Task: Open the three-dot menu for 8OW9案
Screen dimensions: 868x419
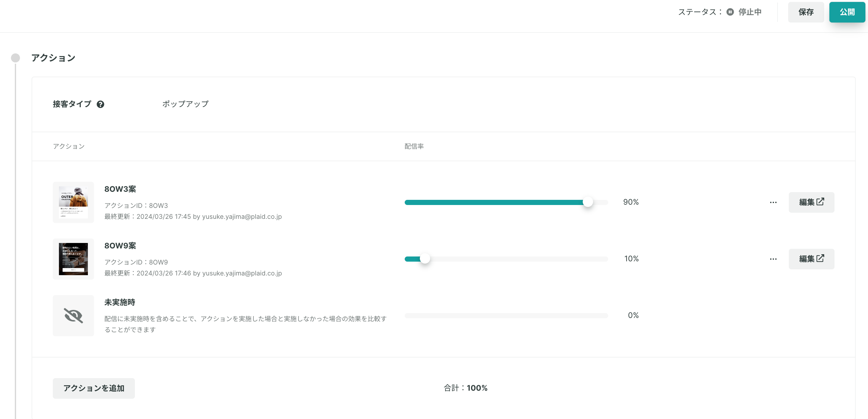Action: (773, 259)
